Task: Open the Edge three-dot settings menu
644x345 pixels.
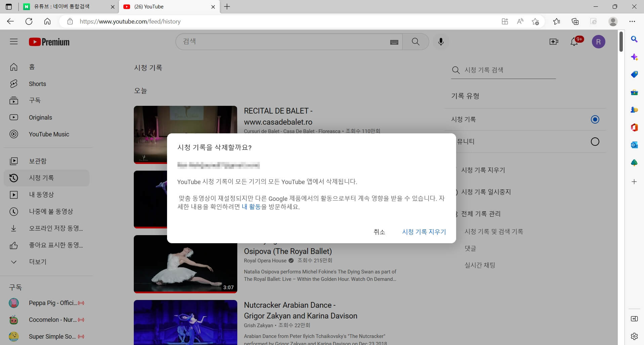Action: [x=633, y=21]
